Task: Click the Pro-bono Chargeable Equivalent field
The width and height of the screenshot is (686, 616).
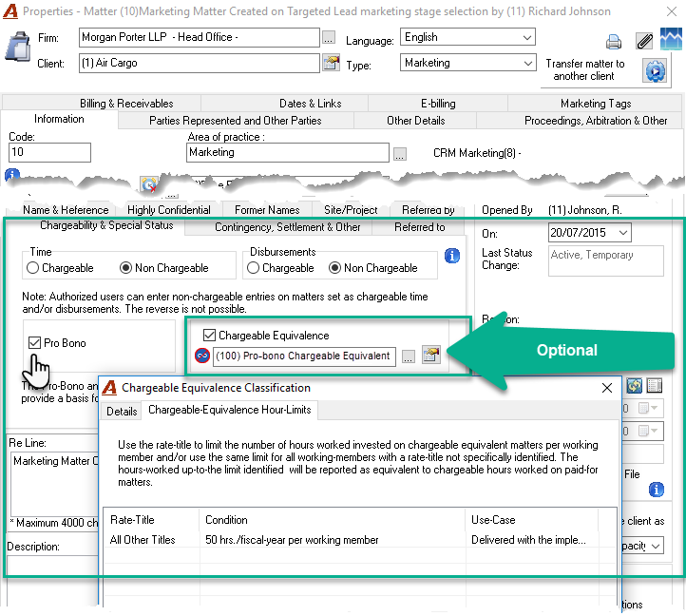Action: point(304,356)
